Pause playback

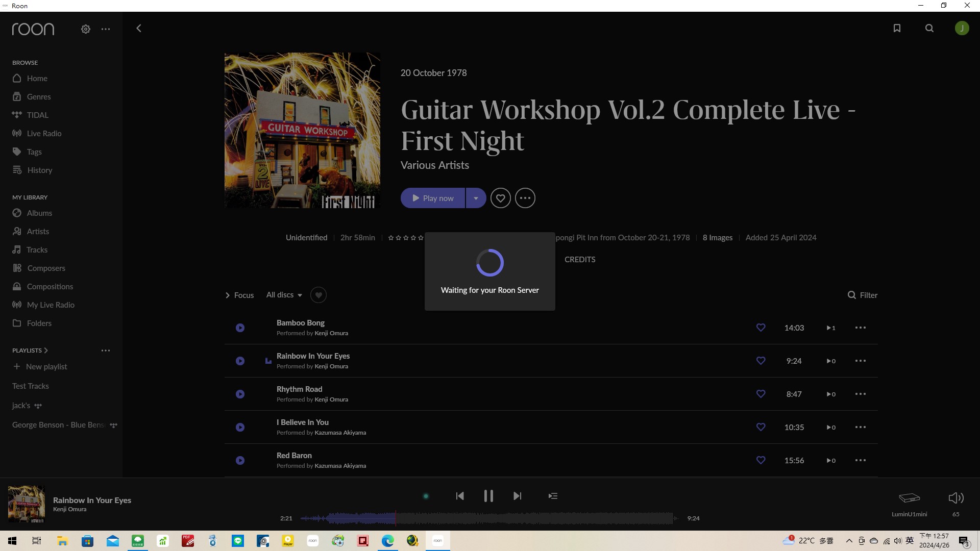click(x=488, y=496)
